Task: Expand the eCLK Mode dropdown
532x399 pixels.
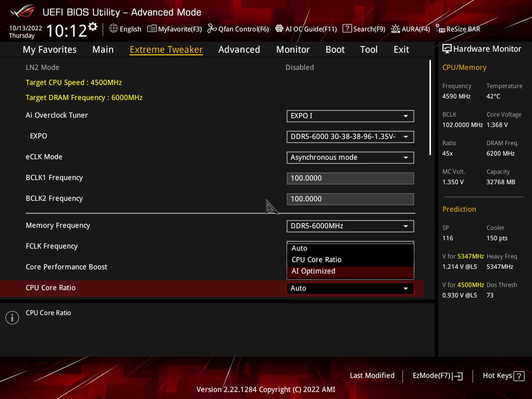Action: pyautogui.click(x=350, y=157)
